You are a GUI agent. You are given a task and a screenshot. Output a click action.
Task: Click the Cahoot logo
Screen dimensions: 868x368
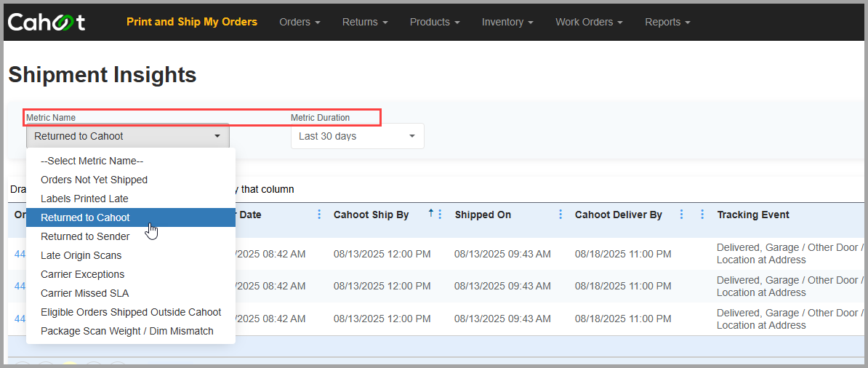point(46,22)
